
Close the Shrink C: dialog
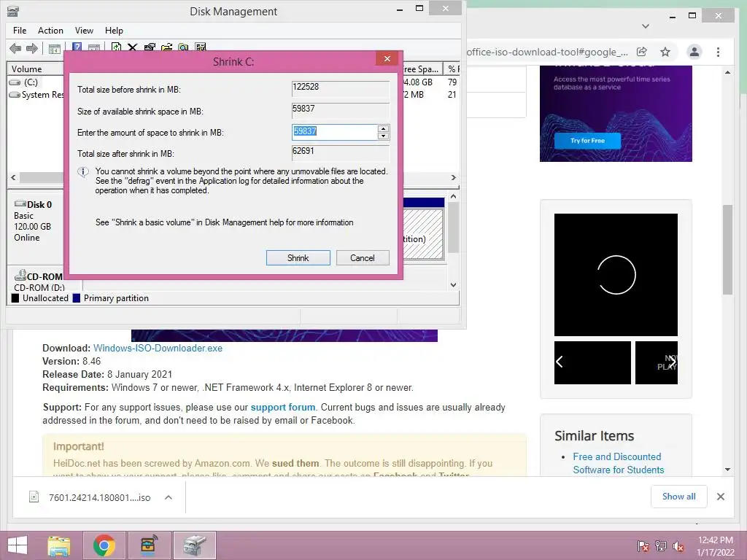[387, 58]
